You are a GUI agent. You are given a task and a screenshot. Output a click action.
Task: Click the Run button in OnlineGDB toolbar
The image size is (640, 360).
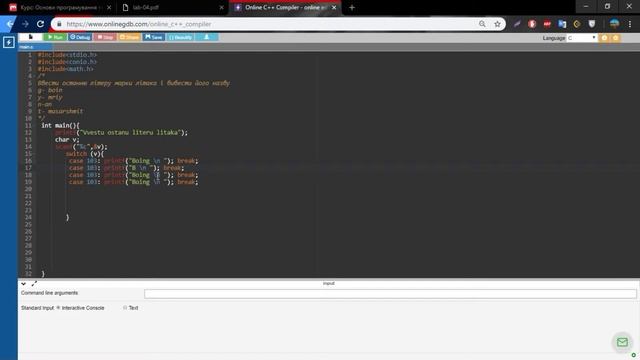[55, 37]
